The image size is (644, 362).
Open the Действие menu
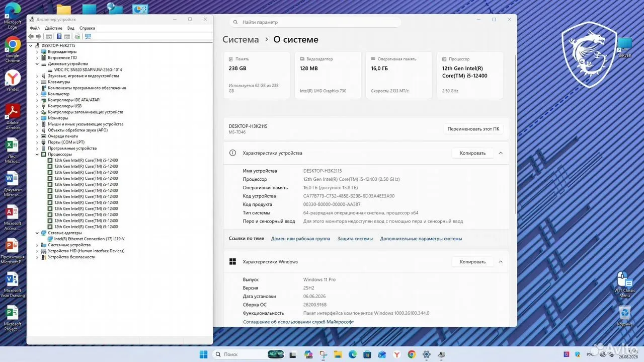(53, 28)
